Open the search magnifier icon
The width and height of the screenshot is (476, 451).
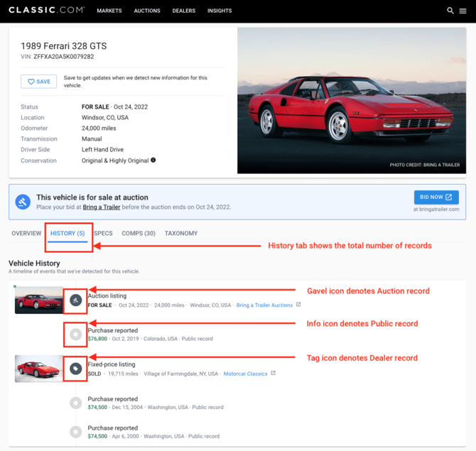tap(450, 11)
